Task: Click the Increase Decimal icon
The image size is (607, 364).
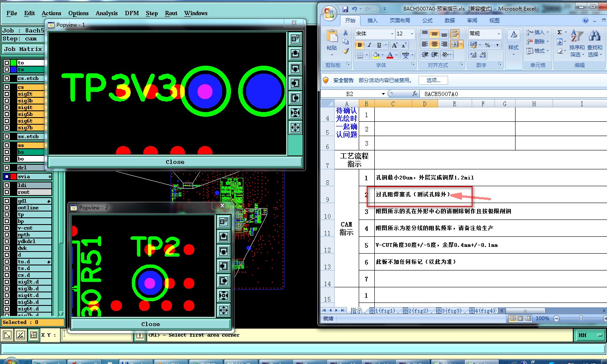Action: click(x=473, y=55)
